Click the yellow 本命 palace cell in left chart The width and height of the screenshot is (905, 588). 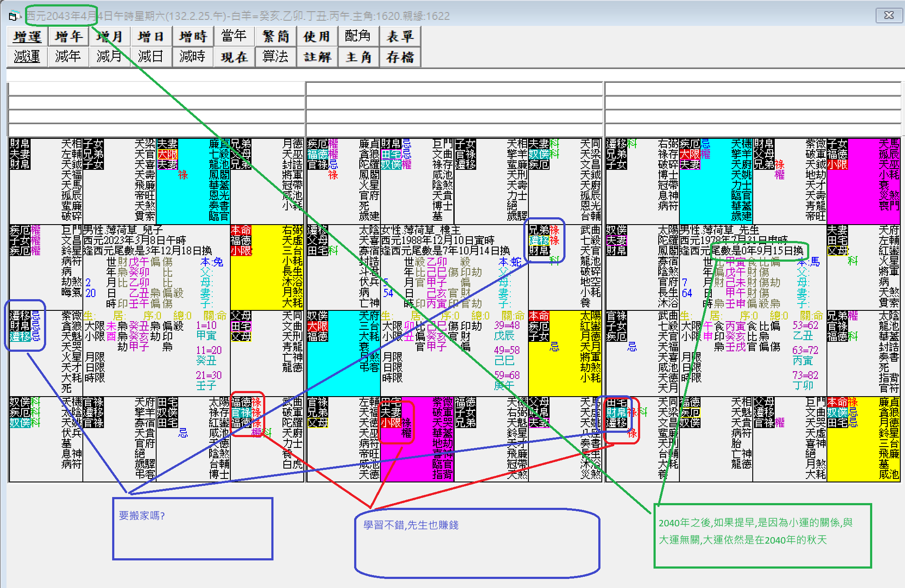266,267
